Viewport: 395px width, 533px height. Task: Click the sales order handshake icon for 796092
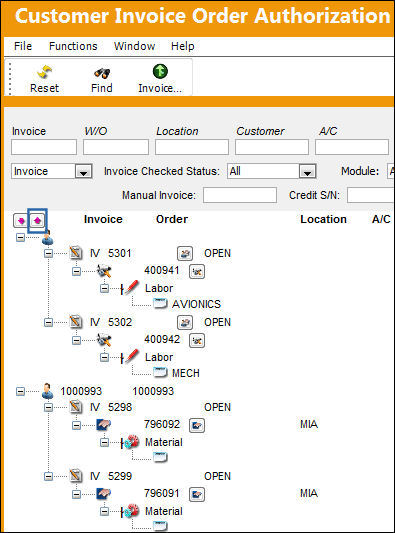(104, 425)
